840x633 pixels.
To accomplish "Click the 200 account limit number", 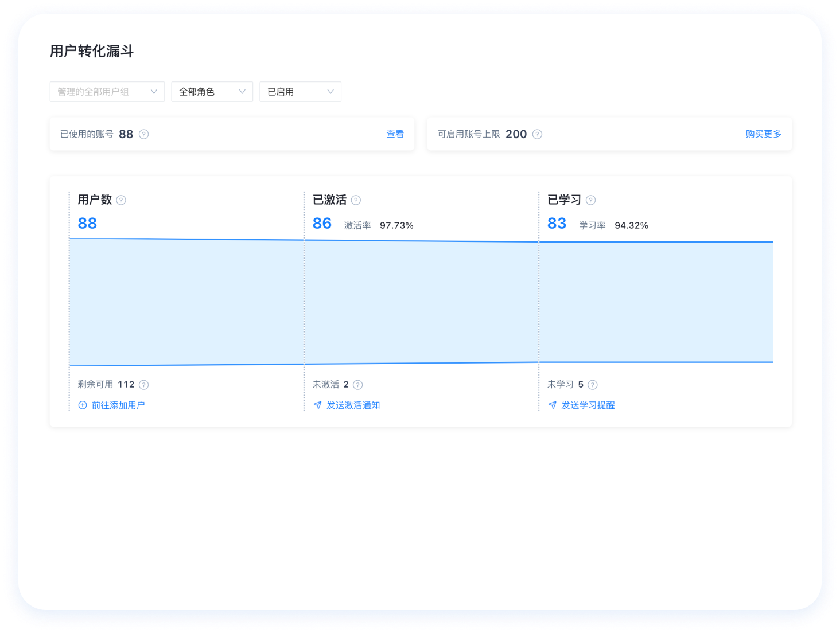I will point(516,134).
